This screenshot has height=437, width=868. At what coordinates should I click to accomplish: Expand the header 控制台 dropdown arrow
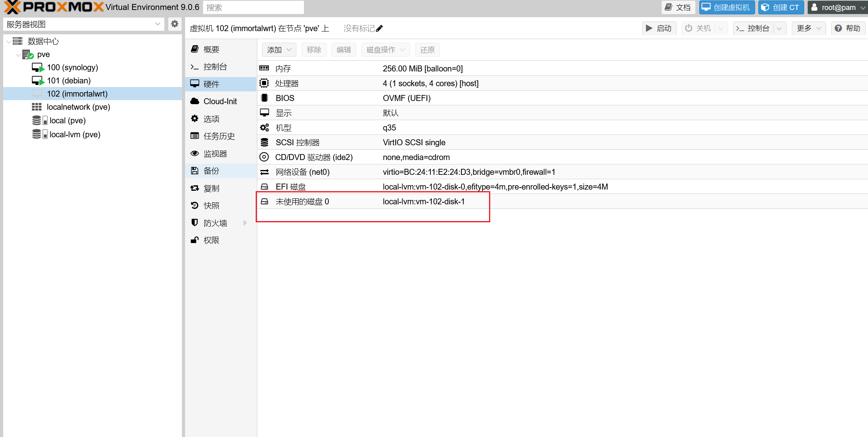coord(779,28)
